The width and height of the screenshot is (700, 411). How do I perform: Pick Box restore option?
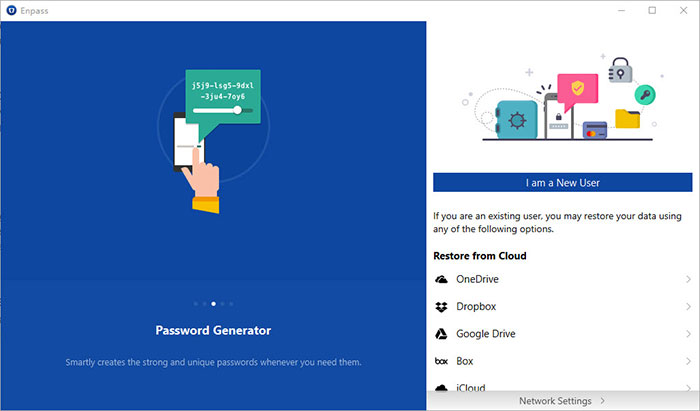[x=562, y=361]
